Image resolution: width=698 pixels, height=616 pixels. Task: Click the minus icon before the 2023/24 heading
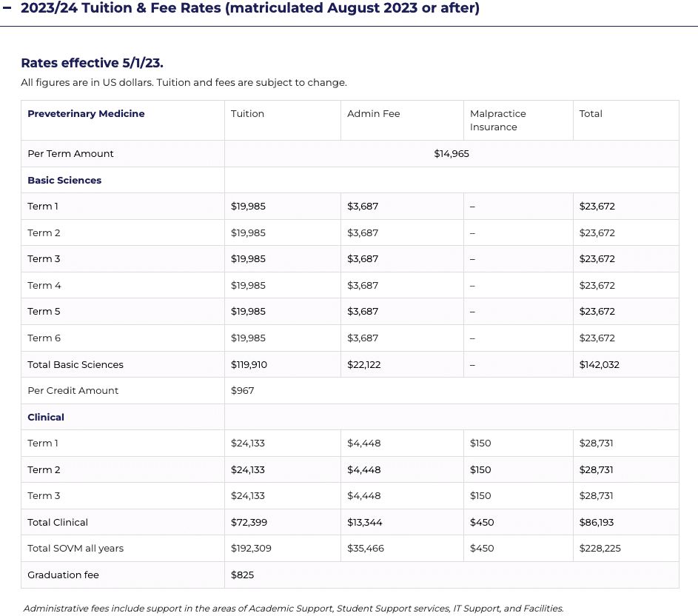coord(7,9)
